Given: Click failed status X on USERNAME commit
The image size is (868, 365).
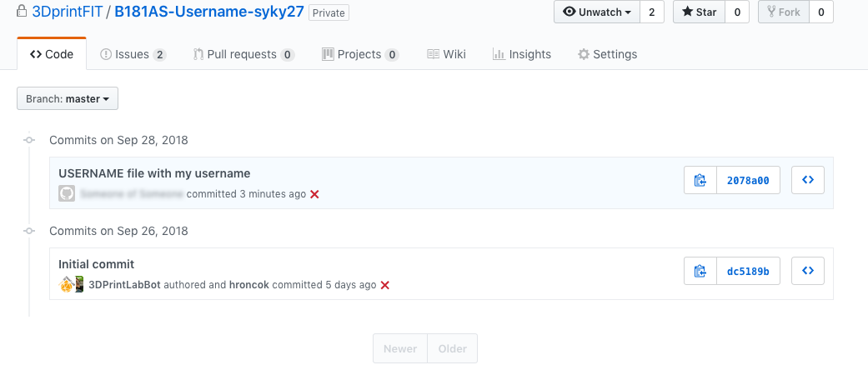Looking at the screenshot, I should (x=314, y=194).
